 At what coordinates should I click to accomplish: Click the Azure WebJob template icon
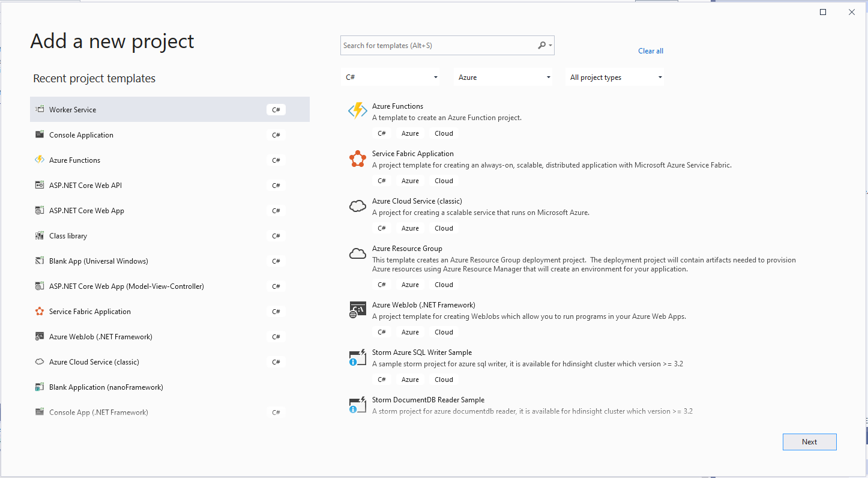pos(358,310)
